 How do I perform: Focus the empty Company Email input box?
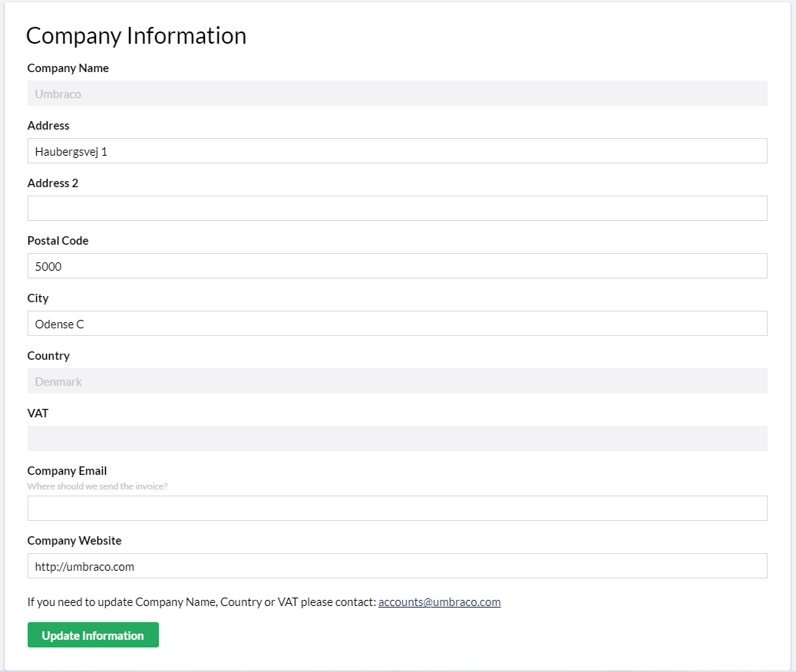click(397, 509)
